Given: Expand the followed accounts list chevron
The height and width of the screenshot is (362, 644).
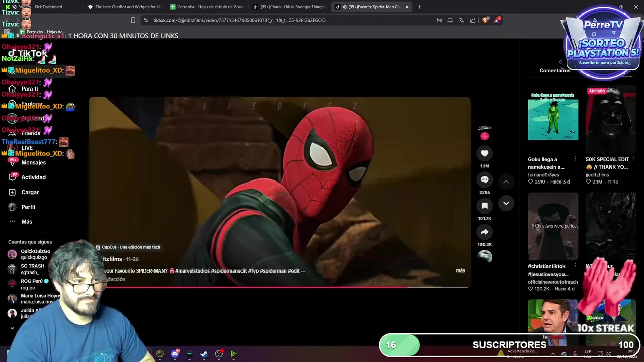Looking at the screenshot, I should coord(12,328).
